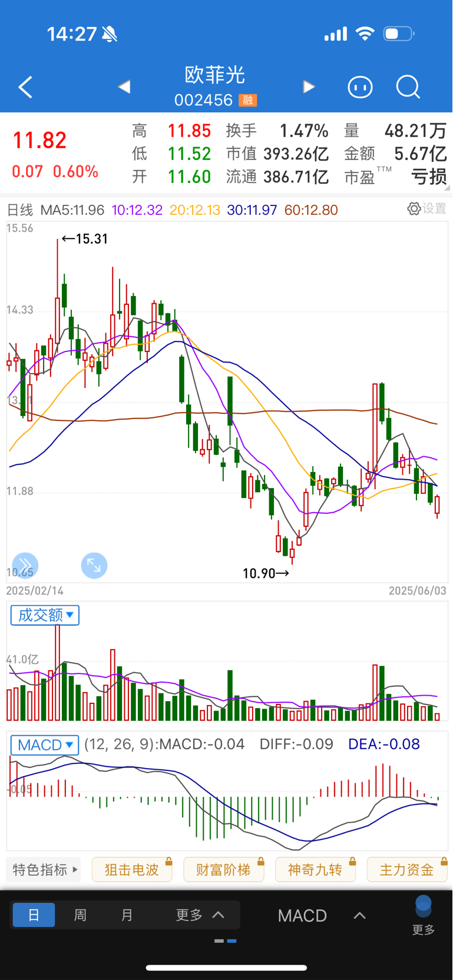Viewport: 453px width, 980px height.
Task: Switch to next stock with right triangle
Action: 309,87
